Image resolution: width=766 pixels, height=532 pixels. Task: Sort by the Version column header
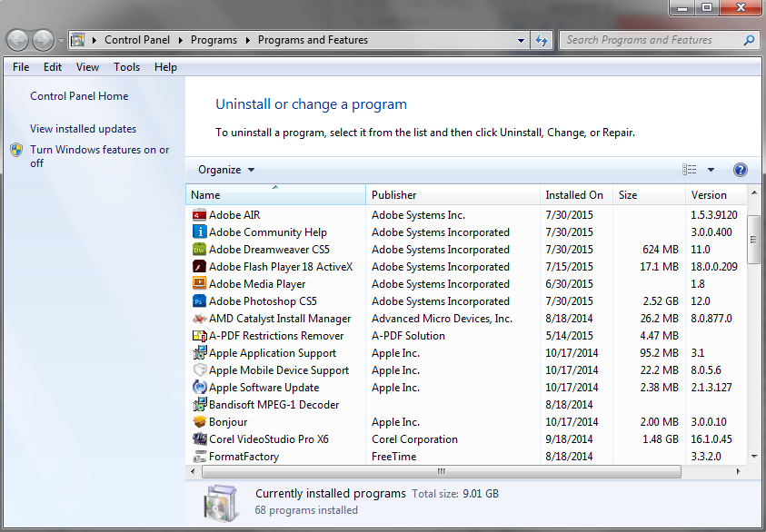pos(716,195)
